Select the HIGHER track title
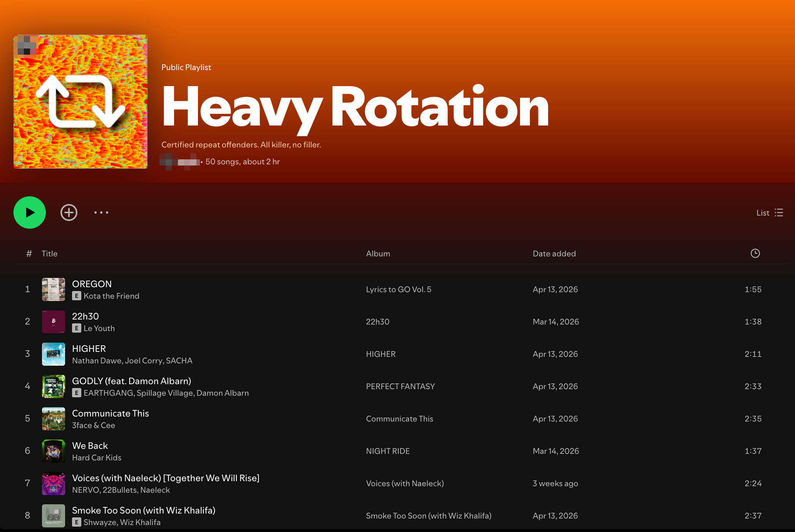 89,349
